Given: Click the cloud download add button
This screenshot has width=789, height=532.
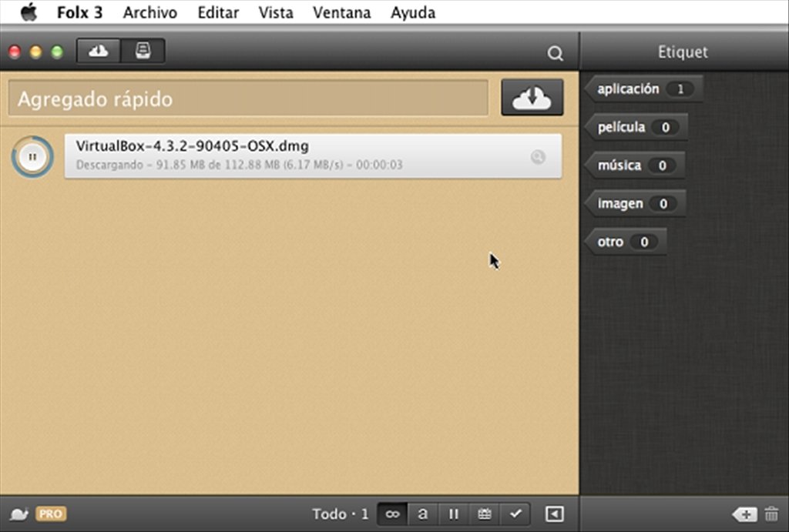Looking at the screenshot, I should (532, 98).
